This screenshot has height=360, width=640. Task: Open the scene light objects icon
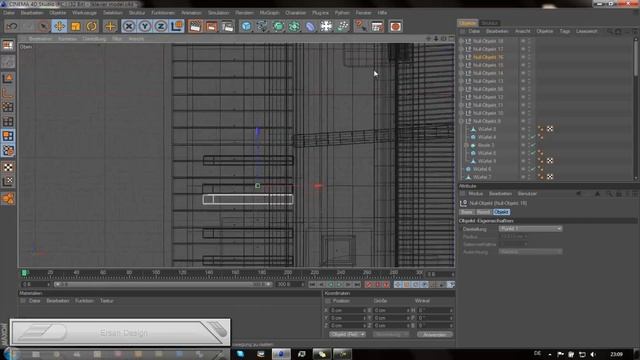[x=326, y=26]
